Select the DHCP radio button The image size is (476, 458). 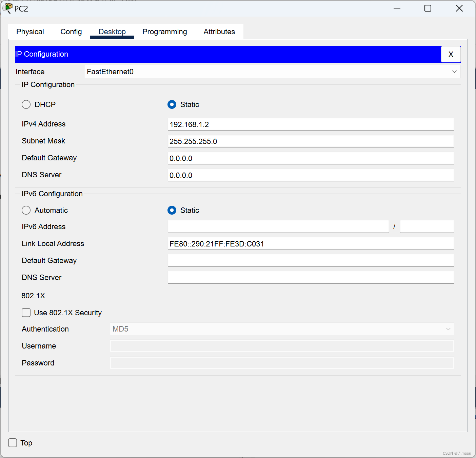click(x=26, y=104)
